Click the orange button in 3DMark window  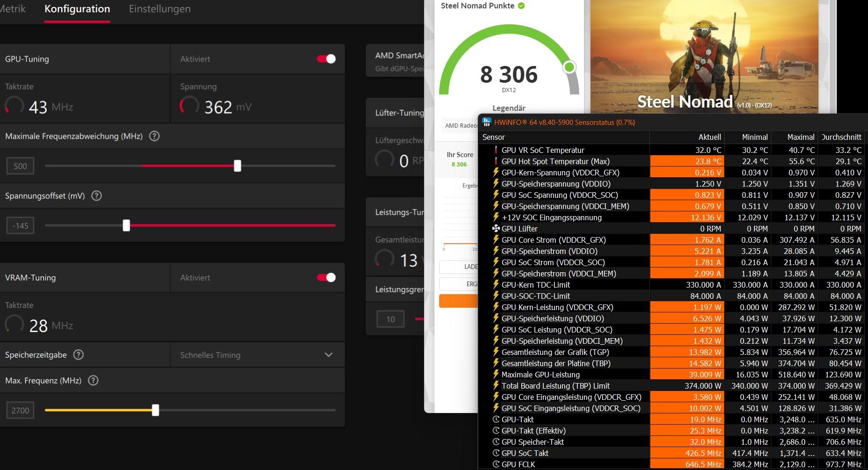458,301
